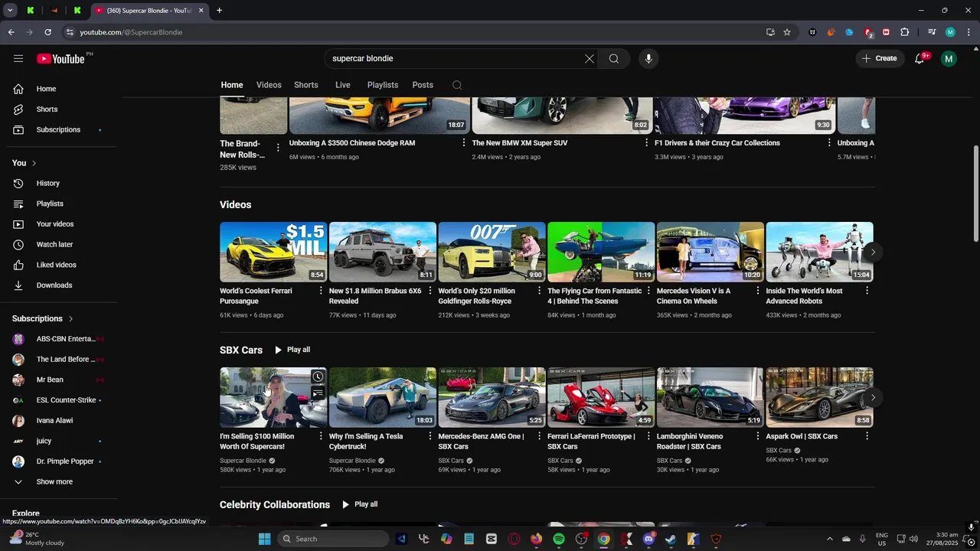Open options for Unboxing A $3500 Chinese Dodge RAM

[463, 143]
